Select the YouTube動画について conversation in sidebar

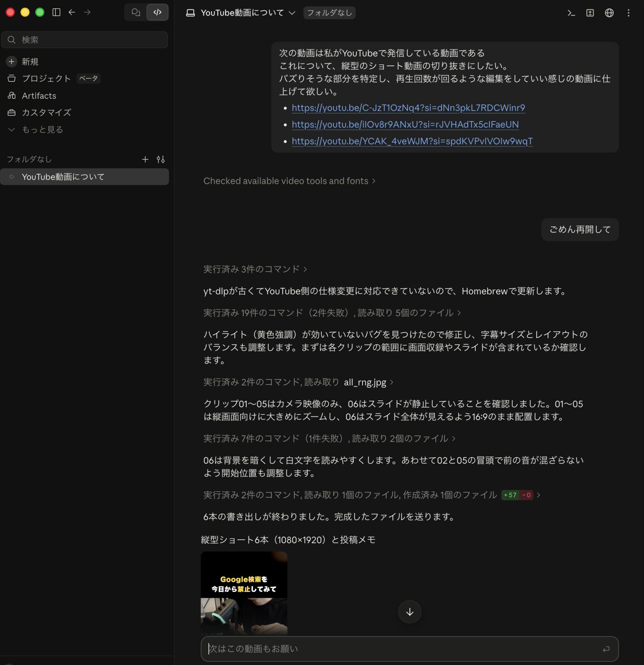[x=85, y=177]
